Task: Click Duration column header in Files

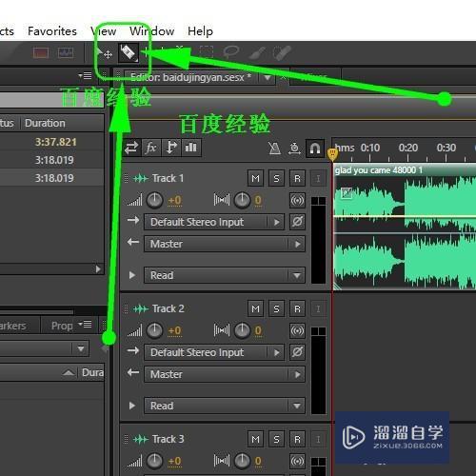Action: pos(45,123)
